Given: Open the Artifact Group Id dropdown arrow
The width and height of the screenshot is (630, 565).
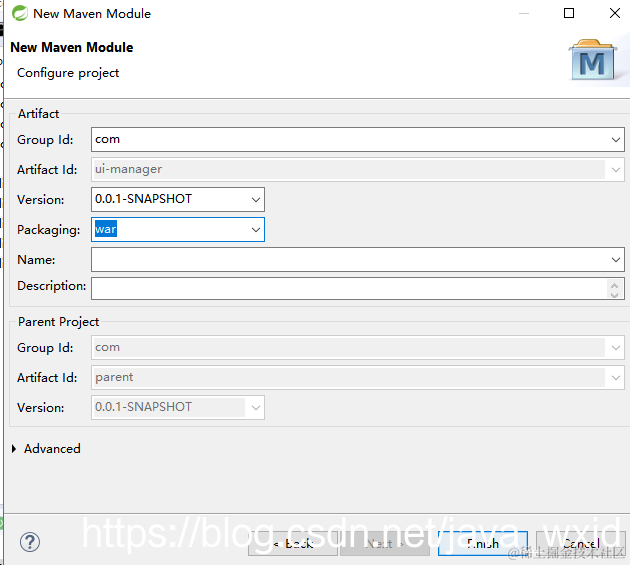Looking at the screenshot, I should click(x=616, y=139).
